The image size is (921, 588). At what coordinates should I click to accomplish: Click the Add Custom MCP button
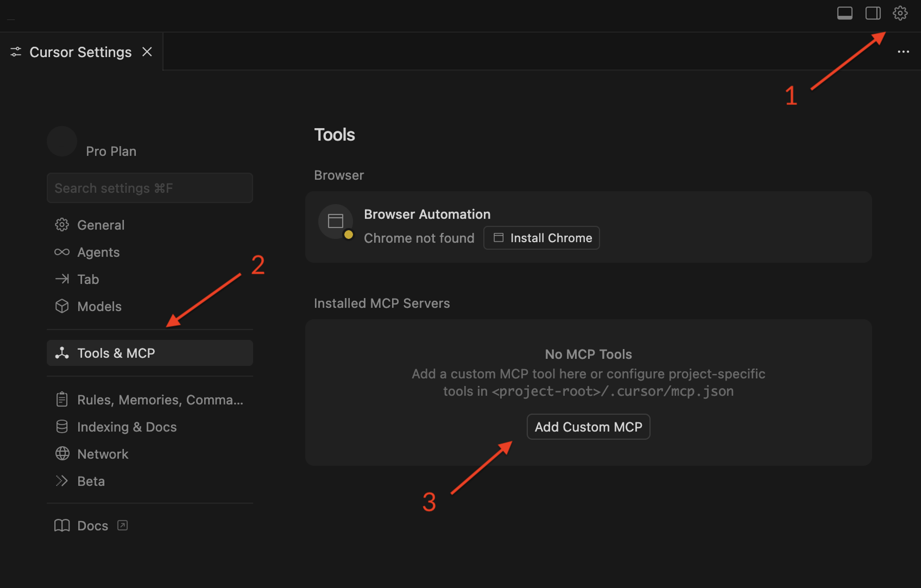coord(588,427)
